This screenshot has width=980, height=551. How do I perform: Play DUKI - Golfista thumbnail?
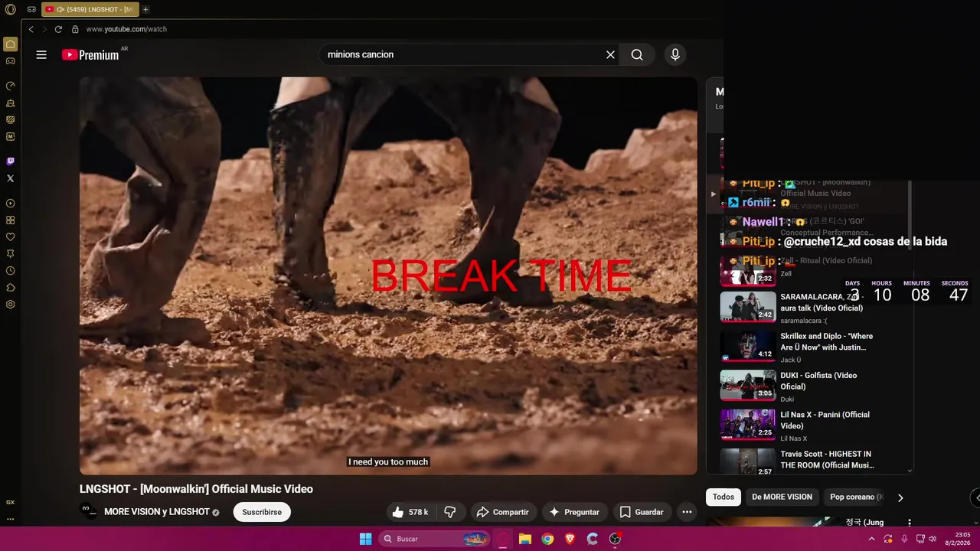click(x=748, y=385)
